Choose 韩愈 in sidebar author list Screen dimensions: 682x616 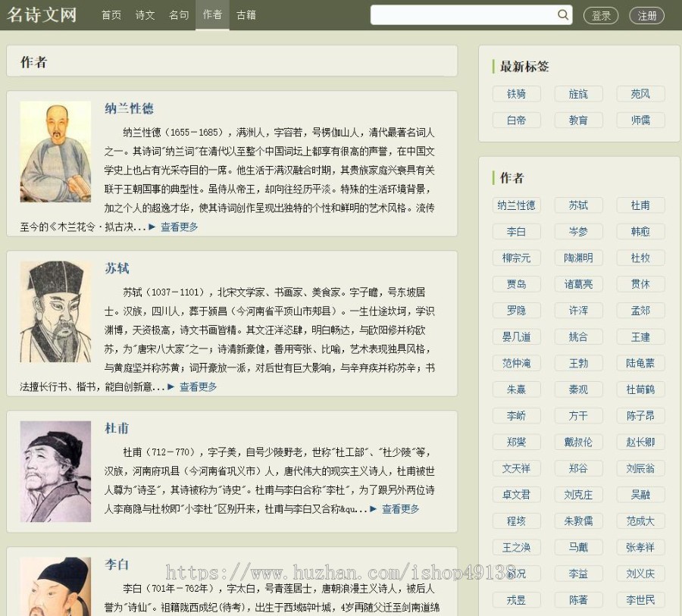(640, 231)
